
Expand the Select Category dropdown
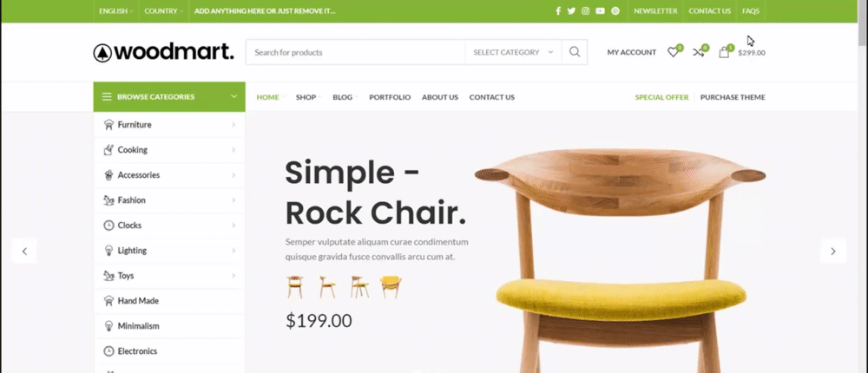(x=513, y=52)
